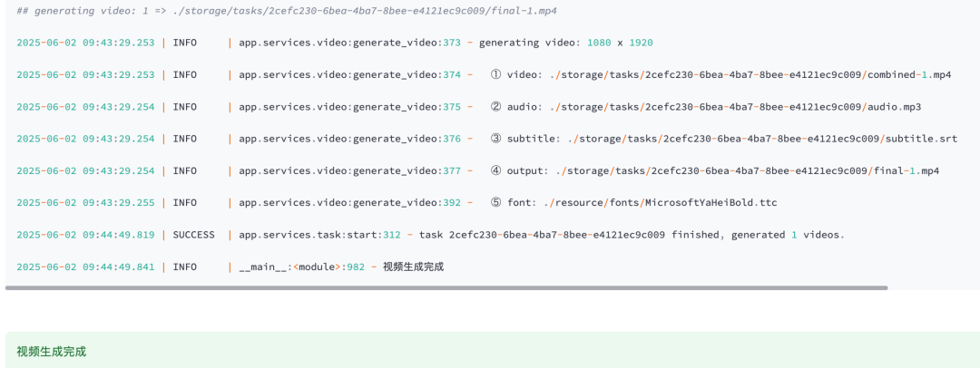Viewport: 980px width, 368px height.
Task: Click the timestamp 09:43:29.255
Action: coord(119,202)
